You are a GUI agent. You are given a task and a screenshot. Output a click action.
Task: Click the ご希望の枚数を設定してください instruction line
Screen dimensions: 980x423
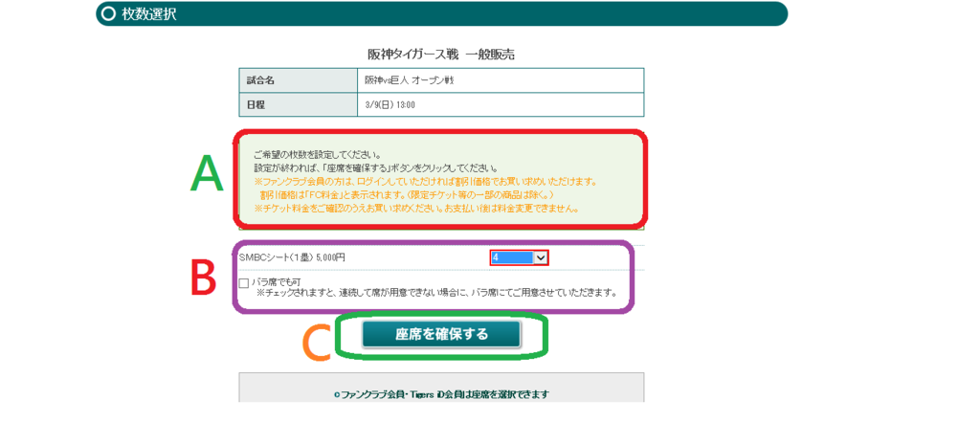318,155
